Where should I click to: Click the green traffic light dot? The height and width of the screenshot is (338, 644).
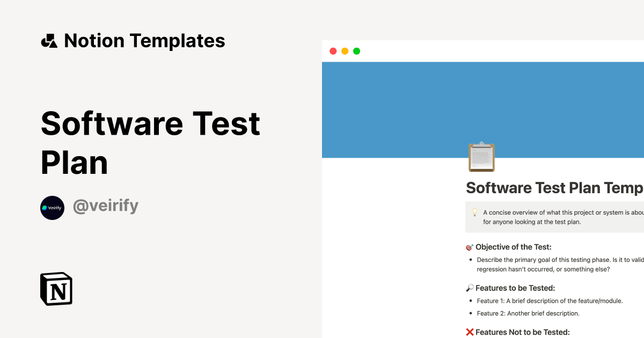(x=356, y=50)
